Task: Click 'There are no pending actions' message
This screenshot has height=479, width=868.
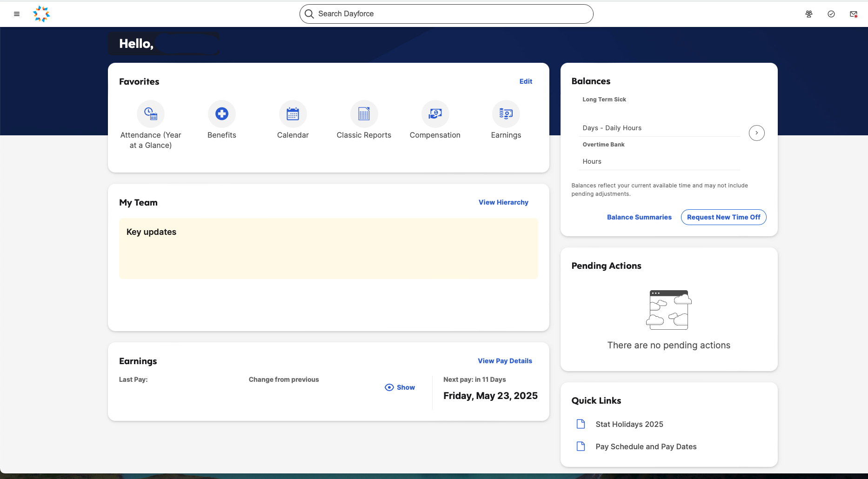Action: click(x=669, y=345)
